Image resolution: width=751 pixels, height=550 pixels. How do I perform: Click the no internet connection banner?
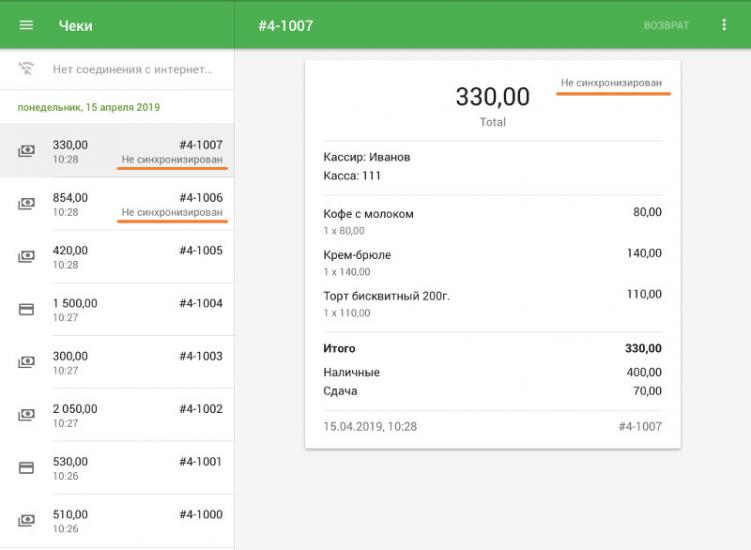click(x=132, y=69)
